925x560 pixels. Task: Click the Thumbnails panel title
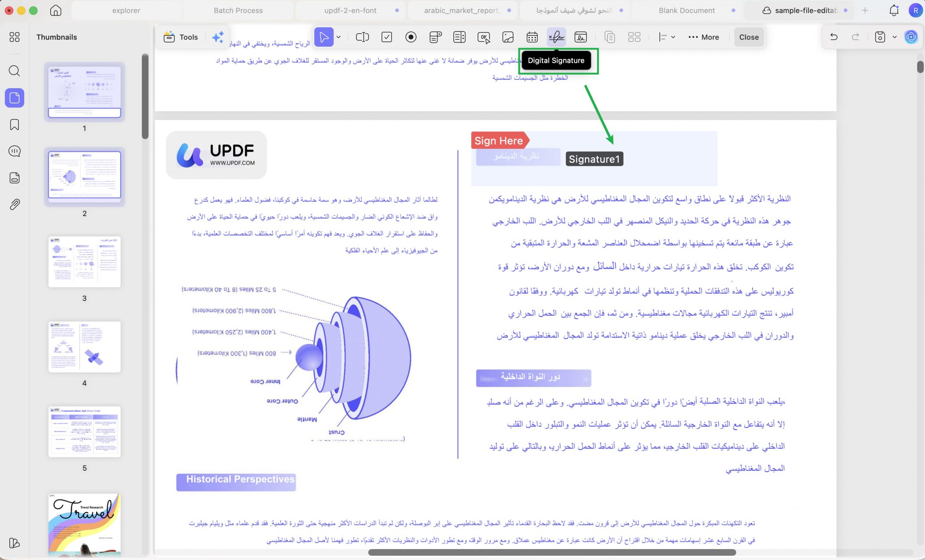(57, 37)
